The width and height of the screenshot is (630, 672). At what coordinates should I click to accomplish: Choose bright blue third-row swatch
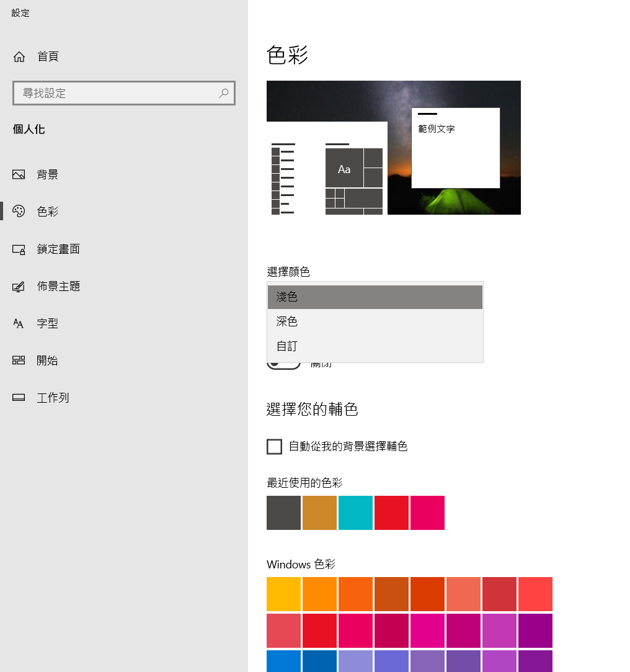coord(283,661)
